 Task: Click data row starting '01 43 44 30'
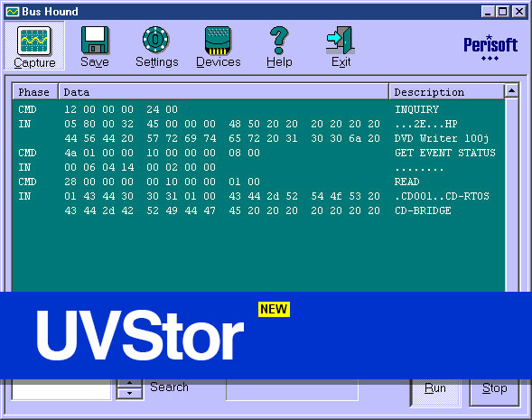(222, 196)
